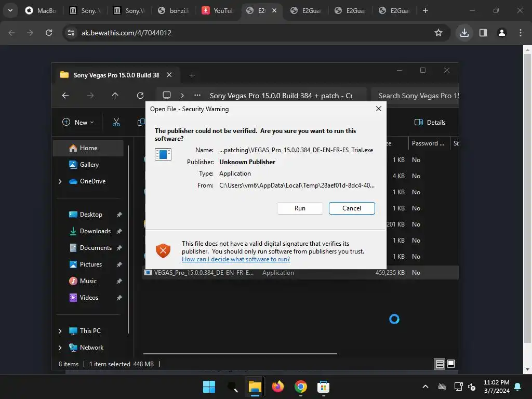This screenshot has width=532, height=399.
Task: Open a new Chrome tab
Action: [425, 10]
